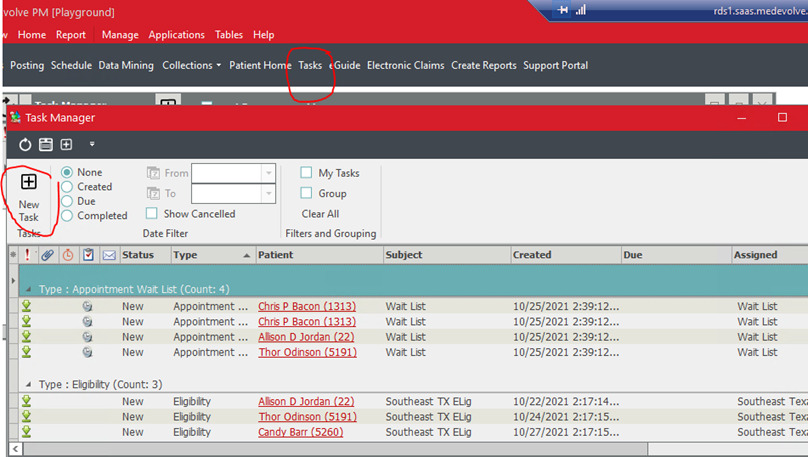The image size is (808, 457).
Task: Open the Tasks menu item
Action: tap(310, 65)
